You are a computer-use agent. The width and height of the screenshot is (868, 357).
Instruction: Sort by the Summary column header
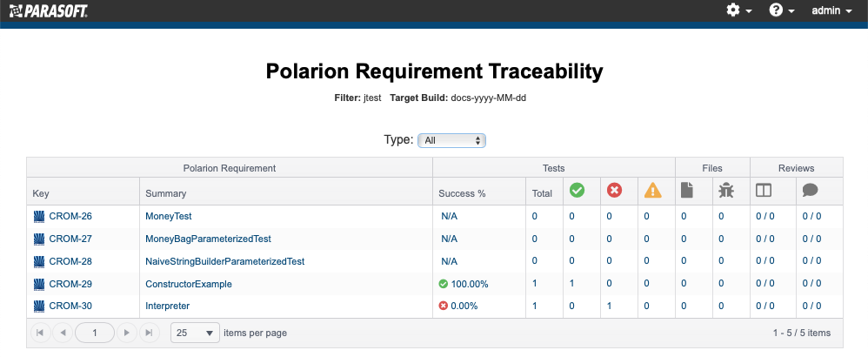pyautogui.click(x=165, y=193)
